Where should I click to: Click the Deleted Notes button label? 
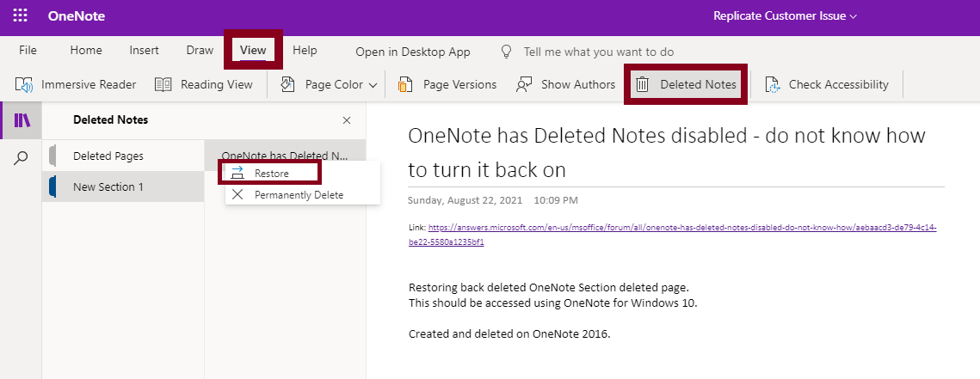coord(698,84)
